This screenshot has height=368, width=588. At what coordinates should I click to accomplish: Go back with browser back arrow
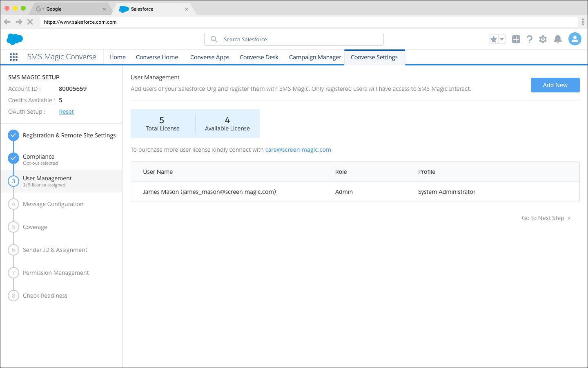7,22
